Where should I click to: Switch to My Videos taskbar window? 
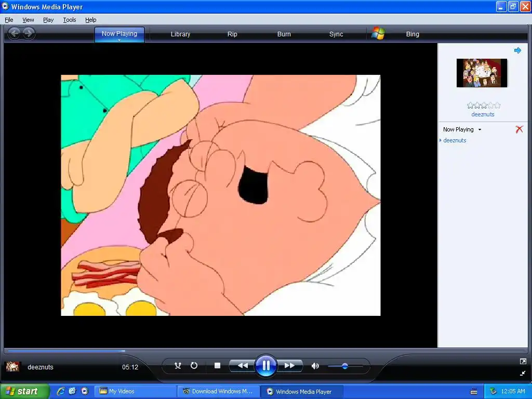tap(135, 391)
